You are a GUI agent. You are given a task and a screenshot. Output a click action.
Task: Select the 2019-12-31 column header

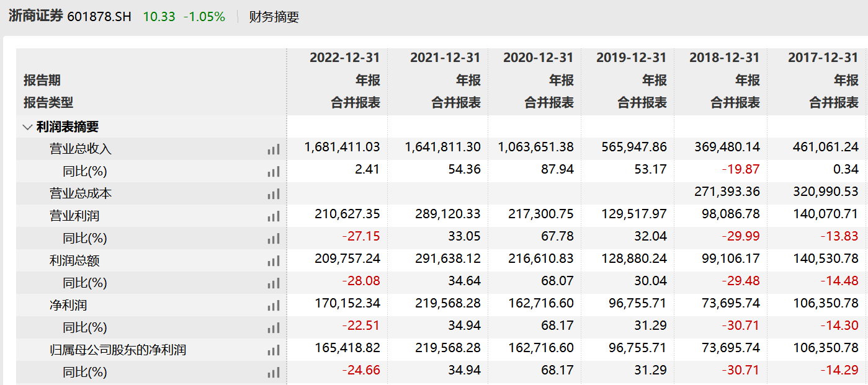point(632,58)
